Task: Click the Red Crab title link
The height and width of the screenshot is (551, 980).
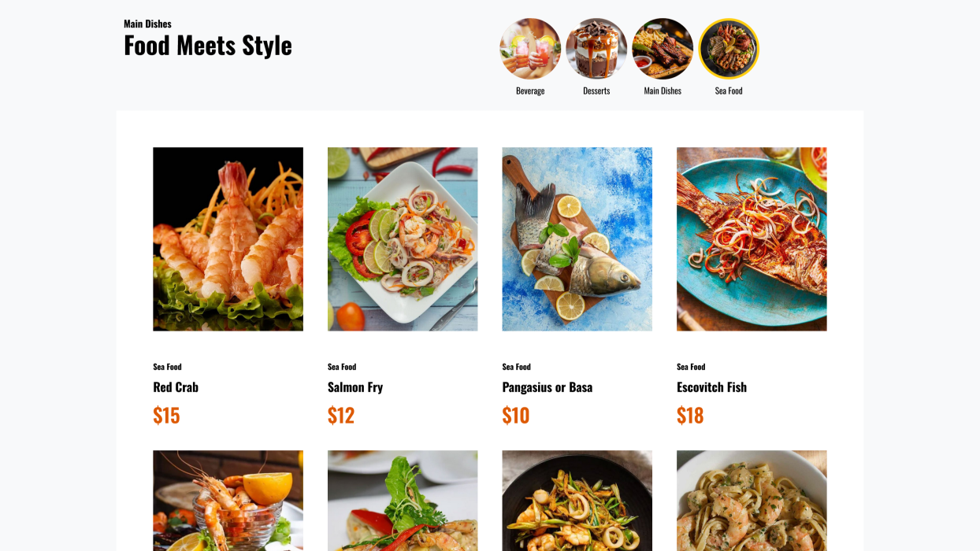Action: click(176, 387)
